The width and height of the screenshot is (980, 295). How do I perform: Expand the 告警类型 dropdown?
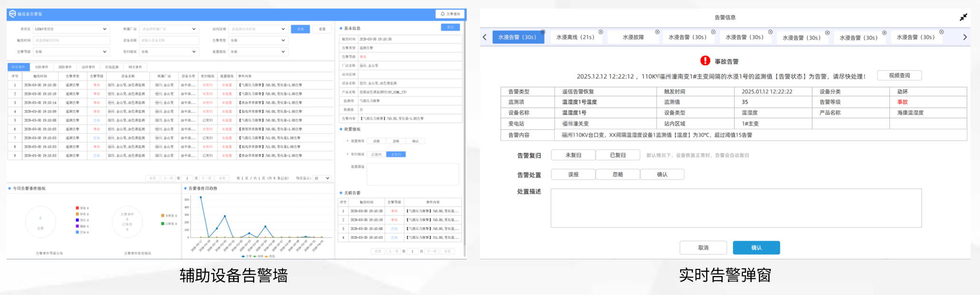click(258, 40)
